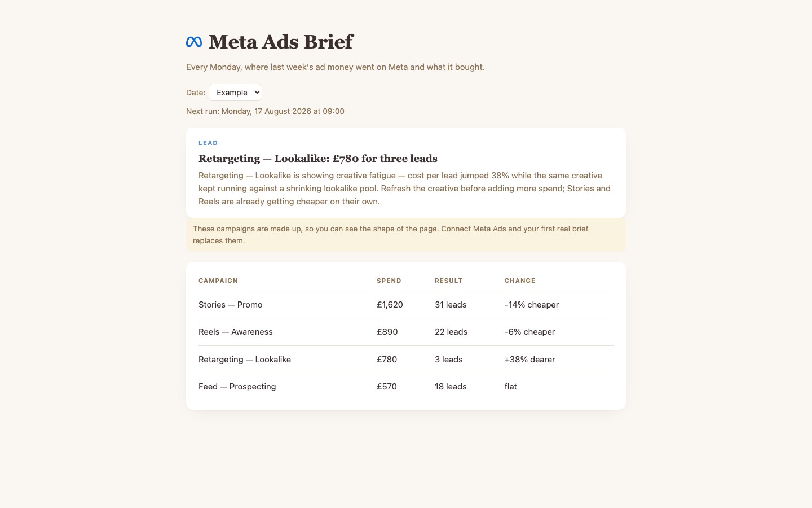Click the lead headline about £780 for three leads
The height and width of the screenshot is (508, 812).
pyautogui.click(x=318, y=159)
